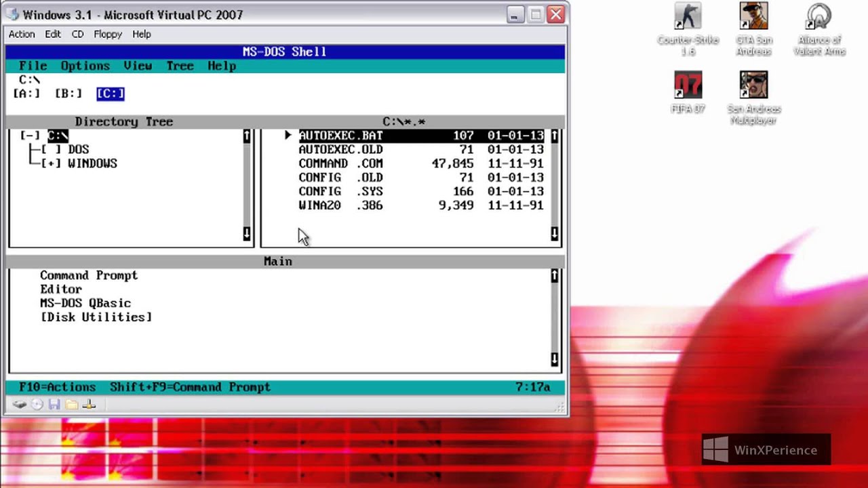868x488 pixels.
Task: Click the 7:17a clock in status bar
Action: (532, 387)
